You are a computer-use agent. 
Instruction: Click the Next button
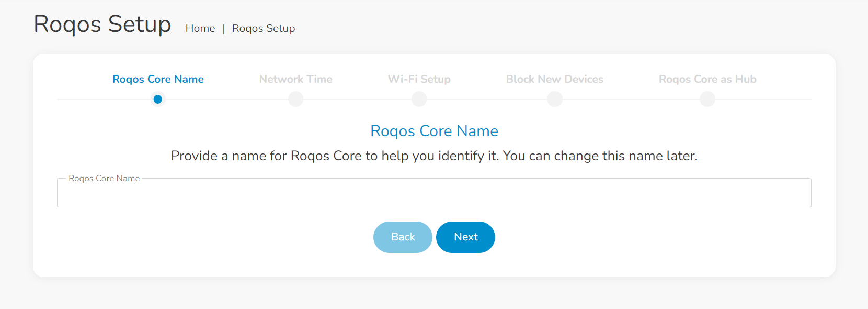(x=465, y=237)
